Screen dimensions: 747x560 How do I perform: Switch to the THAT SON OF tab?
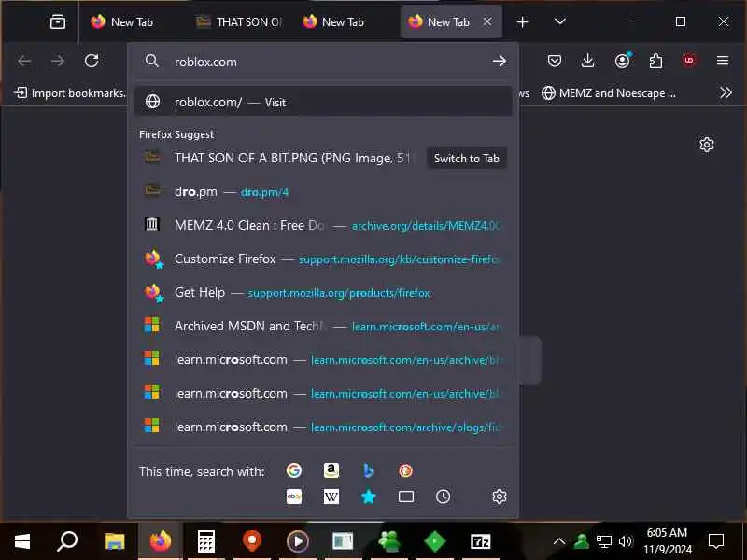[241, 21]
